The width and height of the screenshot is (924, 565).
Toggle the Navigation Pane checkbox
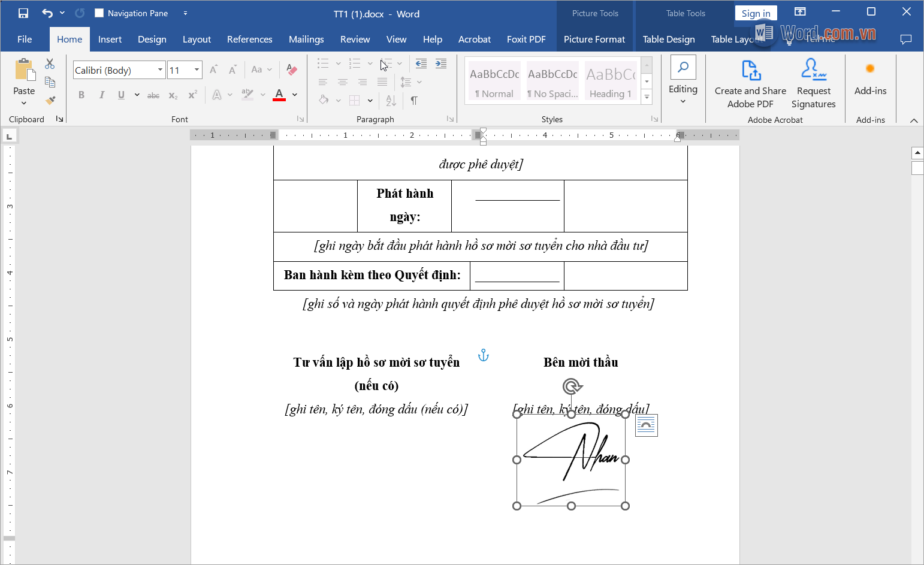point(99,13)
